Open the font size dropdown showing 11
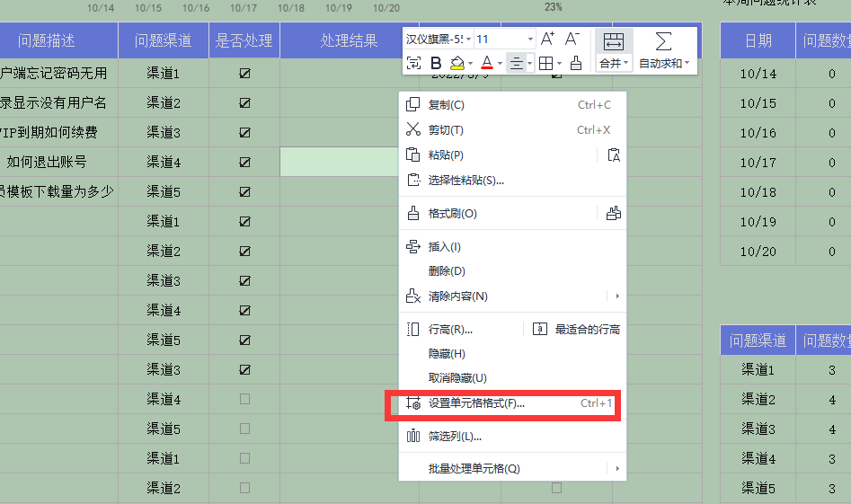Screen dimensions: 851x504 (505, 39)
